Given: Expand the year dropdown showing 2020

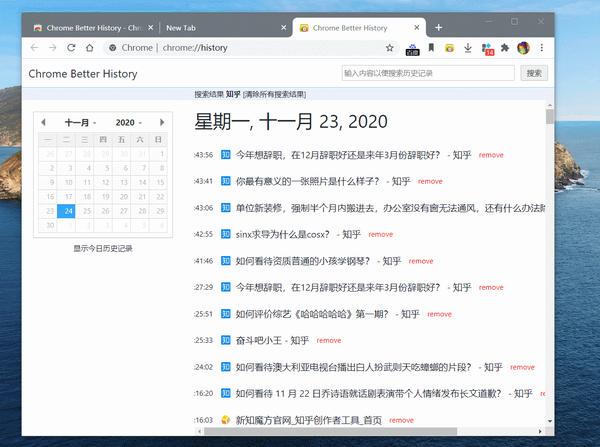Looking at the screenshot, I should [129, 122].
